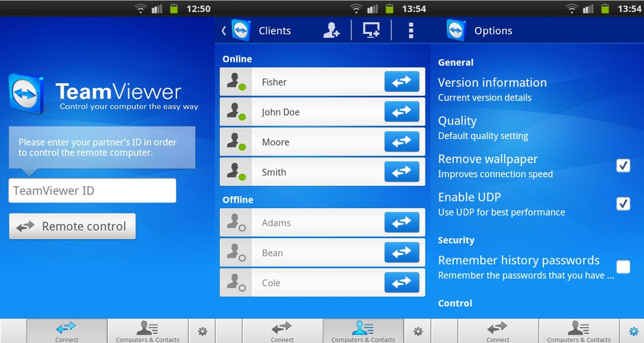Tap the Options title text

pyautogui.click(x=493, y=30)
